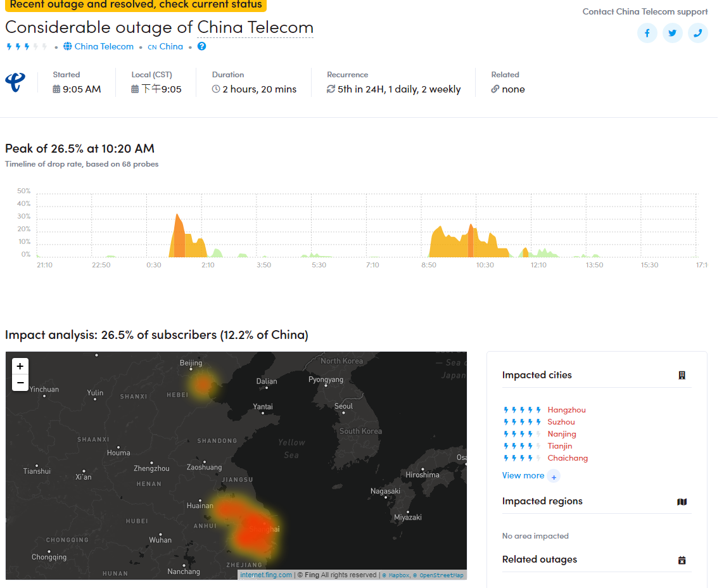The width and height of the screenshot is (724, 588).
Task: Click the Zhengzhou label on the map
Action: (x=151, y=468)
